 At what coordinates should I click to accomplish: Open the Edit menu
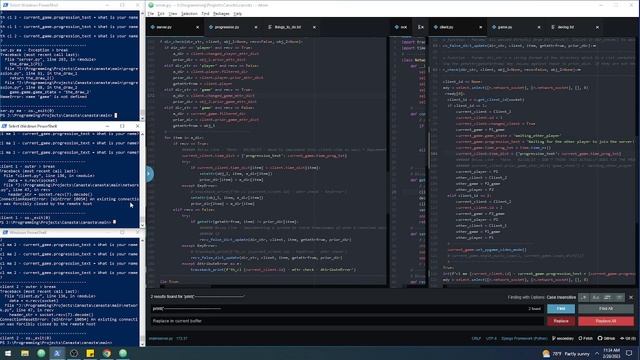[x=161, y=14]
